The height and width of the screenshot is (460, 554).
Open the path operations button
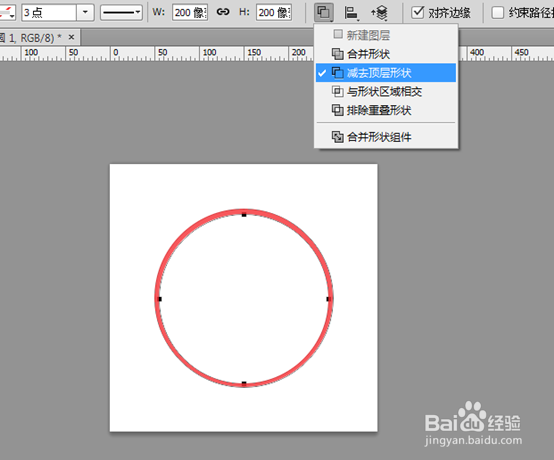324,13
